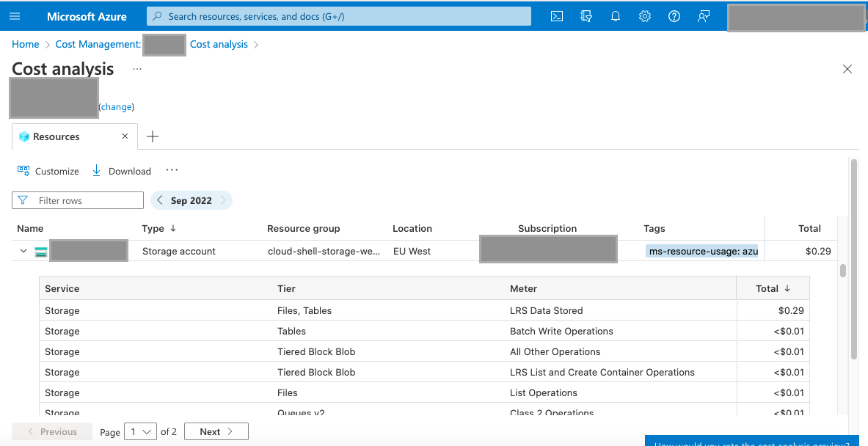Click the Subscription column header
The height and width of the screenshot is (446, 868).
click(x=547, y=229)
